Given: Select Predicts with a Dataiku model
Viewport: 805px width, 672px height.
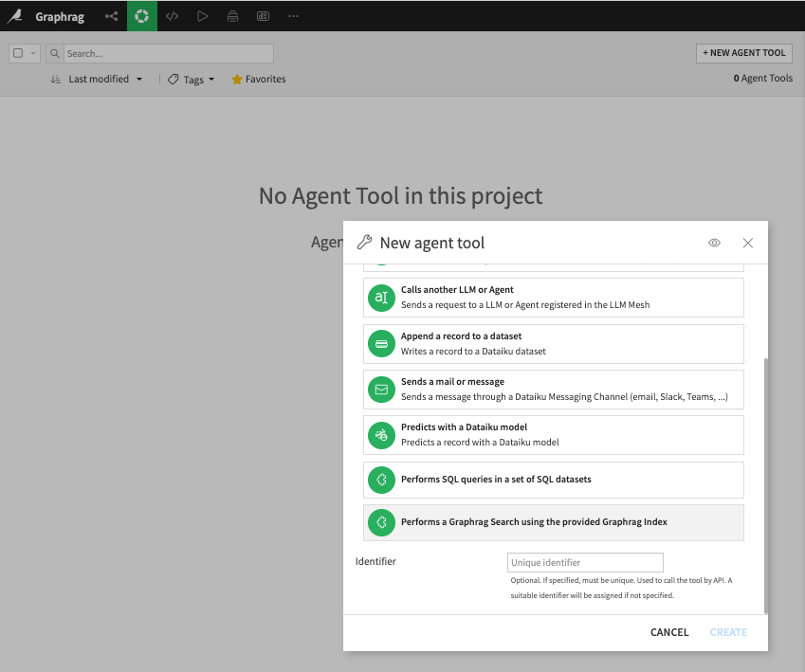Looking at the screenshot, I should pyautogui.click(x=554, y=435).
